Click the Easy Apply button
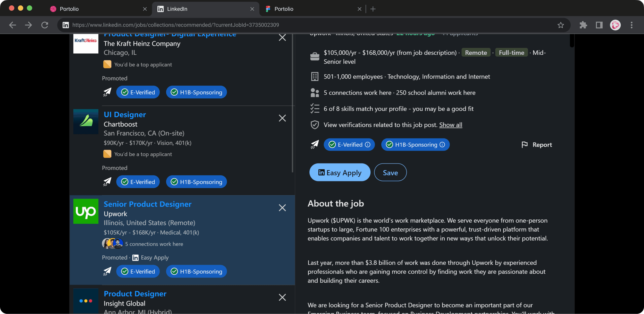 [x=340, y=172]
